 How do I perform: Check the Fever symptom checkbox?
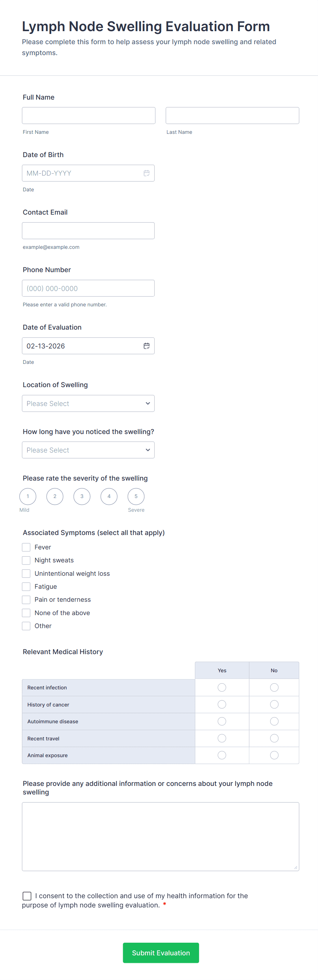click(26, 547)
